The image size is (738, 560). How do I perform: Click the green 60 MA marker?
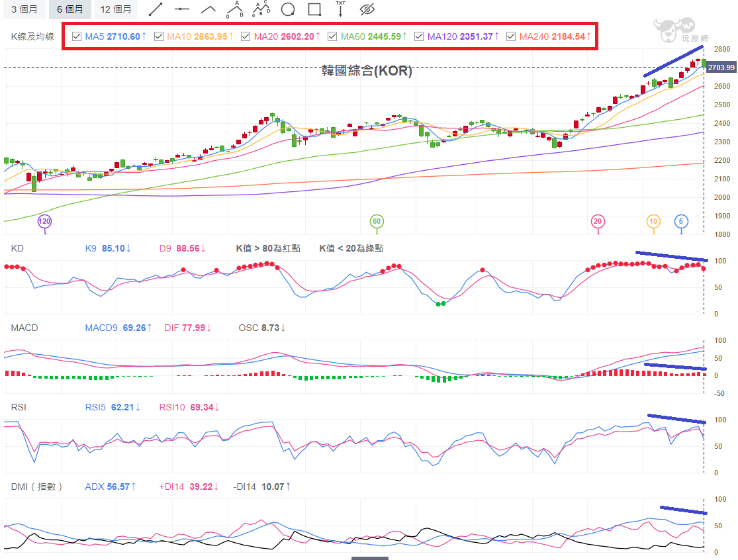pos(377,222)
